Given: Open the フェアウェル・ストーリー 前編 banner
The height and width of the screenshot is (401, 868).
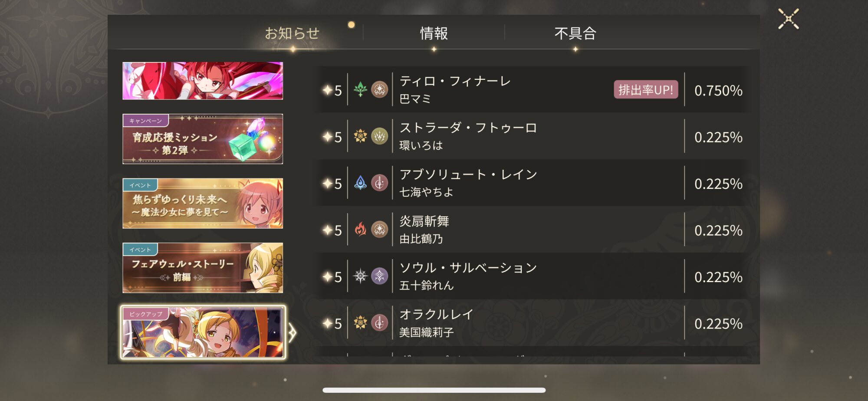Looking at the screenshot, I should [203, 268].
